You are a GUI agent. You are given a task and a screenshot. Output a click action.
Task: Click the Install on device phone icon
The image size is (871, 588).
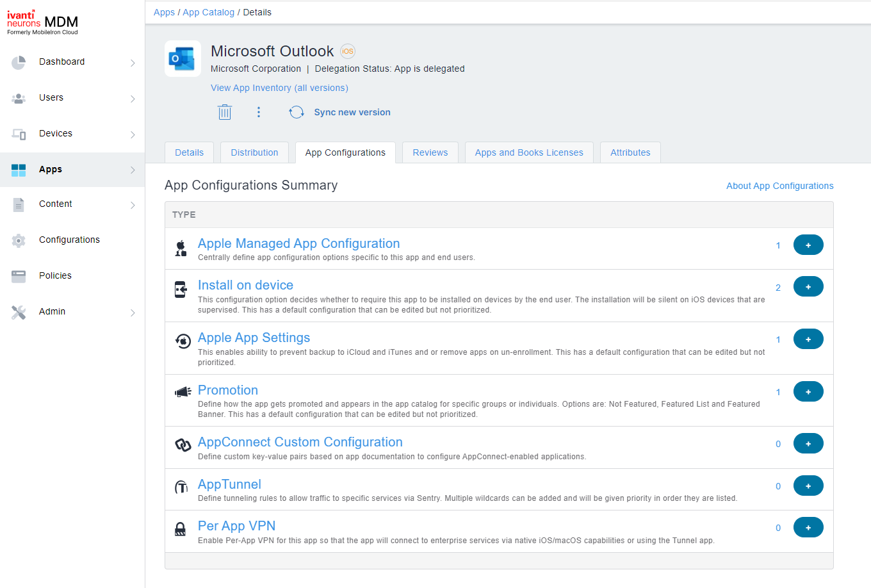[182, 289]
